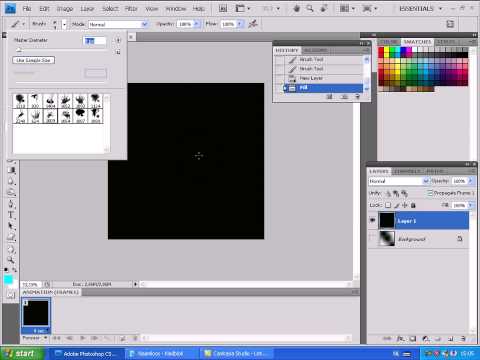This screenshot has width=480, height=360.
Task: Expand the layer Opacity slider arrow
Action: coord(470,181)
